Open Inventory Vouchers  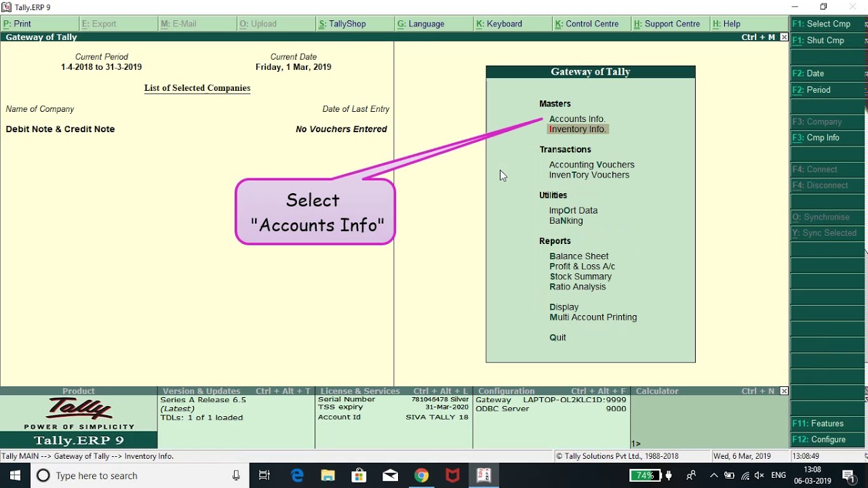[589, 175]
